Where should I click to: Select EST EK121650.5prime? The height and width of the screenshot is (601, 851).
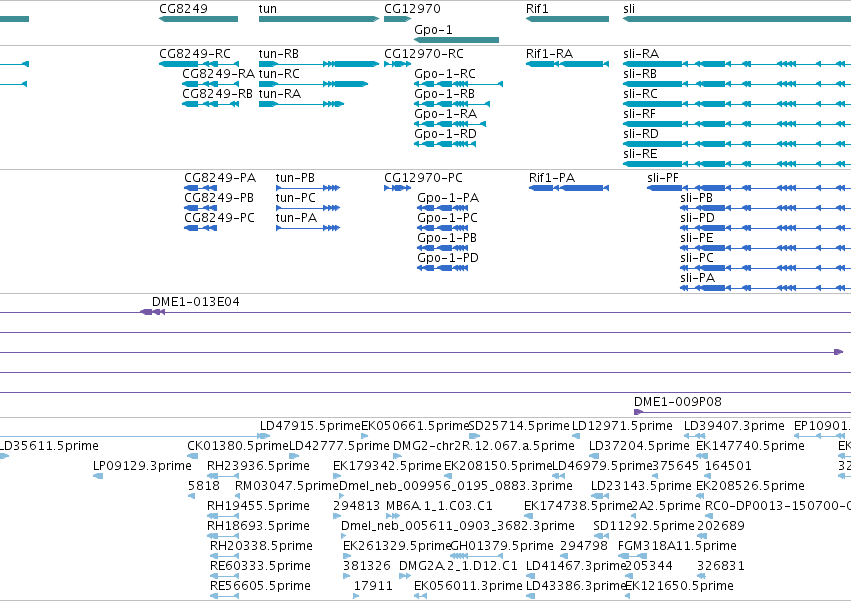tap(627, 596)
